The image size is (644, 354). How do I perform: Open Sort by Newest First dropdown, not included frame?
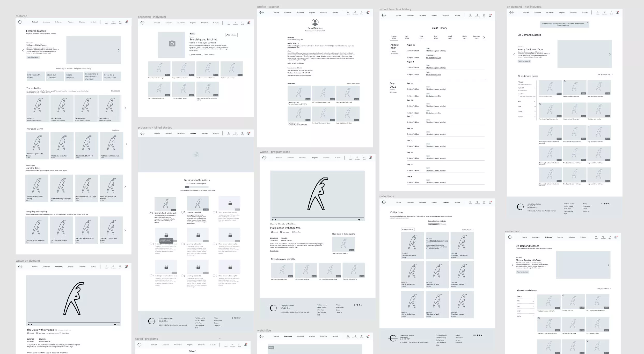pyautogui.click(x=605, y=74)
